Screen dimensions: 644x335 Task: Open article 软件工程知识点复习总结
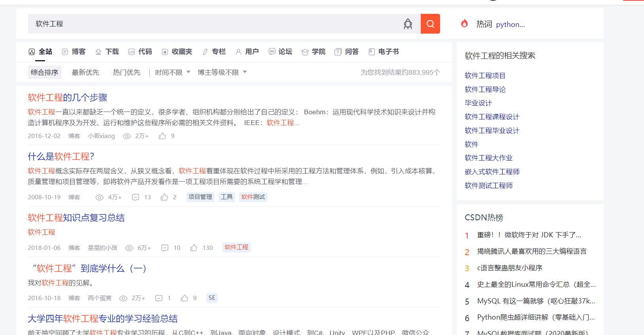coord(76,218)
